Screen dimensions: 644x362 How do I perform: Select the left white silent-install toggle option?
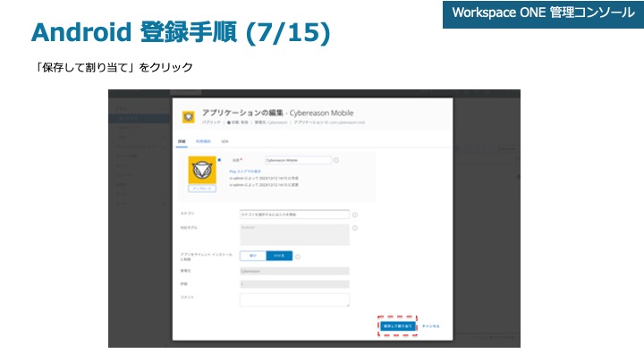pos(253,256)
